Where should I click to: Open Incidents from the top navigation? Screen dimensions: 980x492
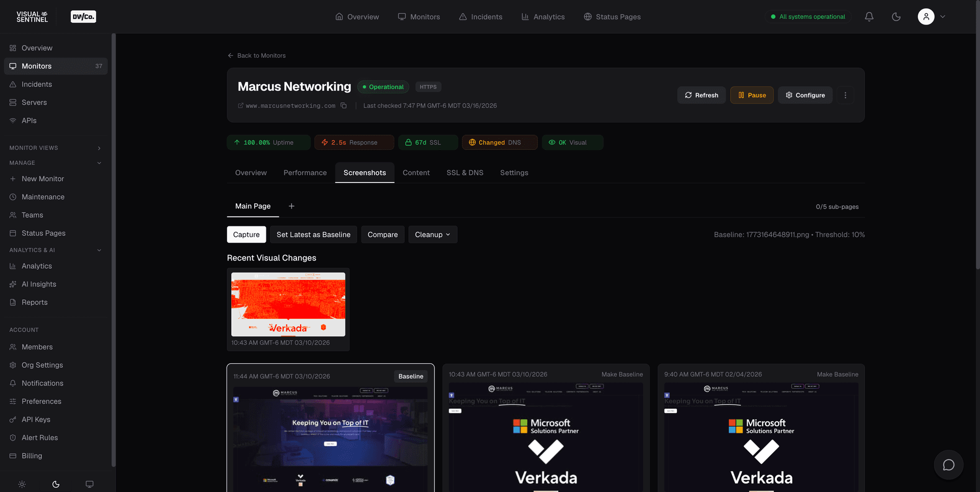(x=480, y=16)
